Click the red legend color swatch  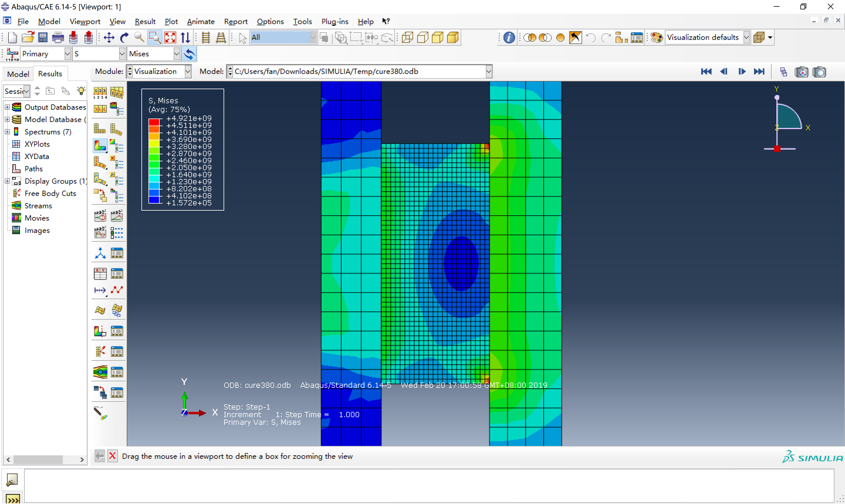pyautogui.click(x=154, y=122)
